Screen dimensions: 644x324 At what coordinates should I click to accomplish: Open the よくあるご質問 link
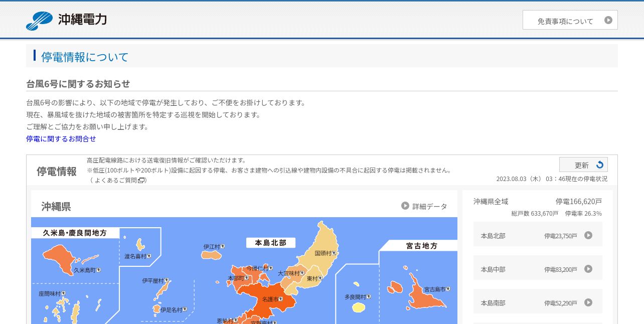point(115,180)
